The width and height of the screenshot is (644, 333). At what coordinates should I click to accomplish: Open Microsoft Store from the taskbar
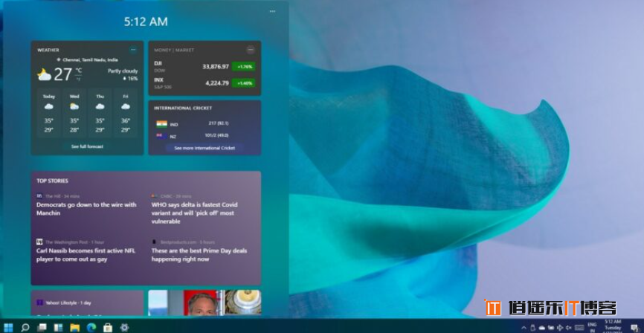pyautogui.click(x=108, y=327)
